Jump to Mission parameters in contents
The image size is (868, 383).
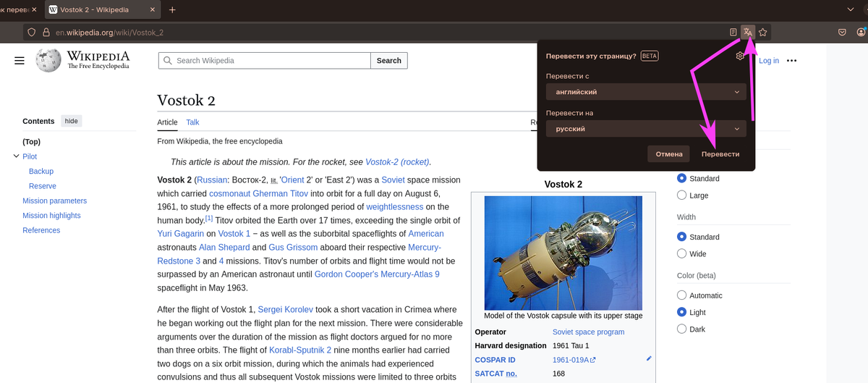(x=54, y=201)
